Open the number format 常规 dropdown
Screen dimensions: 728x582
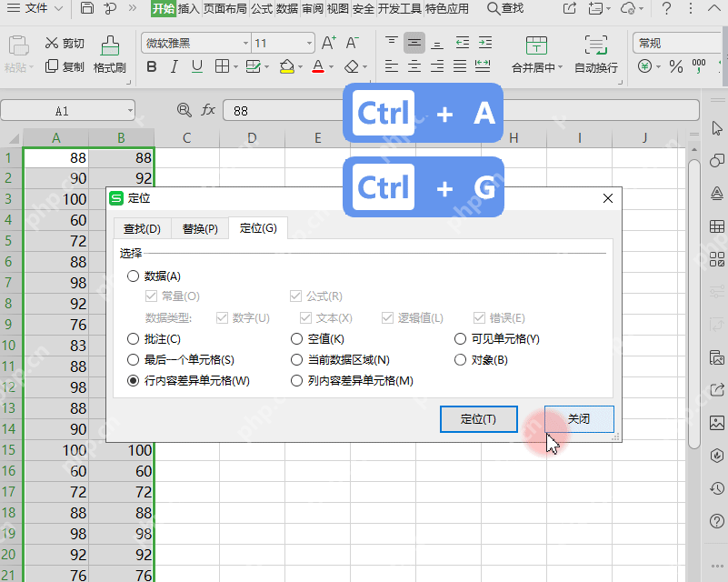(x=679, y=44)
